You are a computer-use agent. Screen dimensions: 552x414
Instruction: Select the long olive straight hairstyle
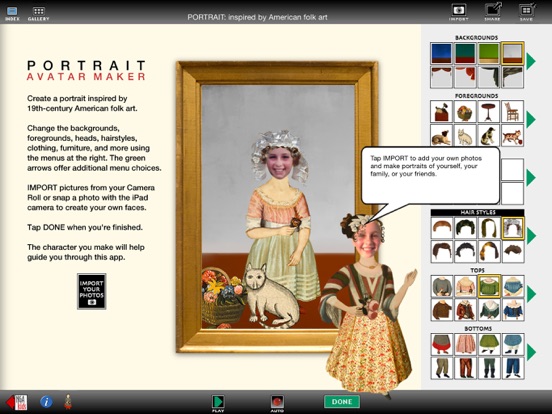(489, 228)
